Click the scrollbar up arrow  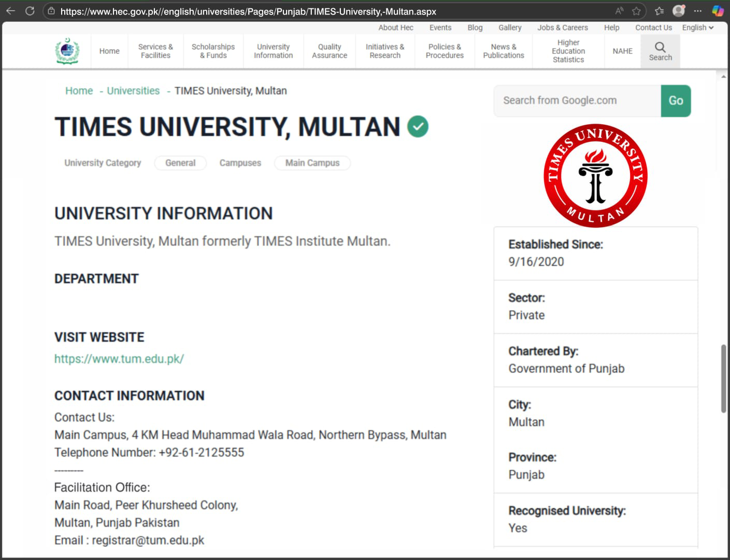[723, 77]
